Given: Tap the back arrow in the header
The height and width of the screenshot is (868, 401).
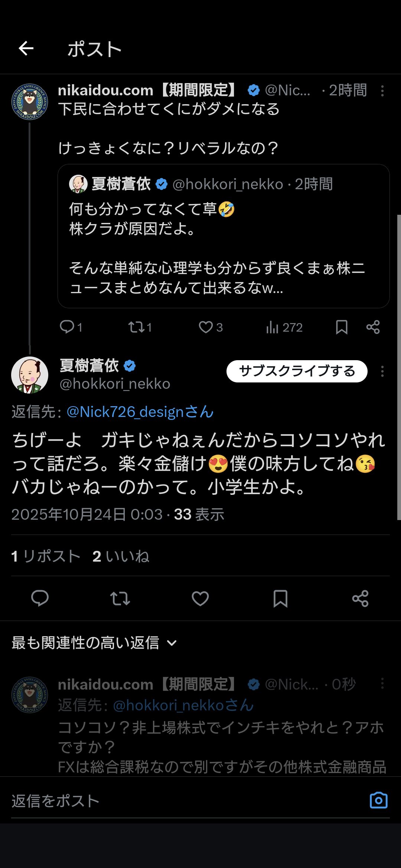Looking at the screenshot, I should [x=26, y=49].
